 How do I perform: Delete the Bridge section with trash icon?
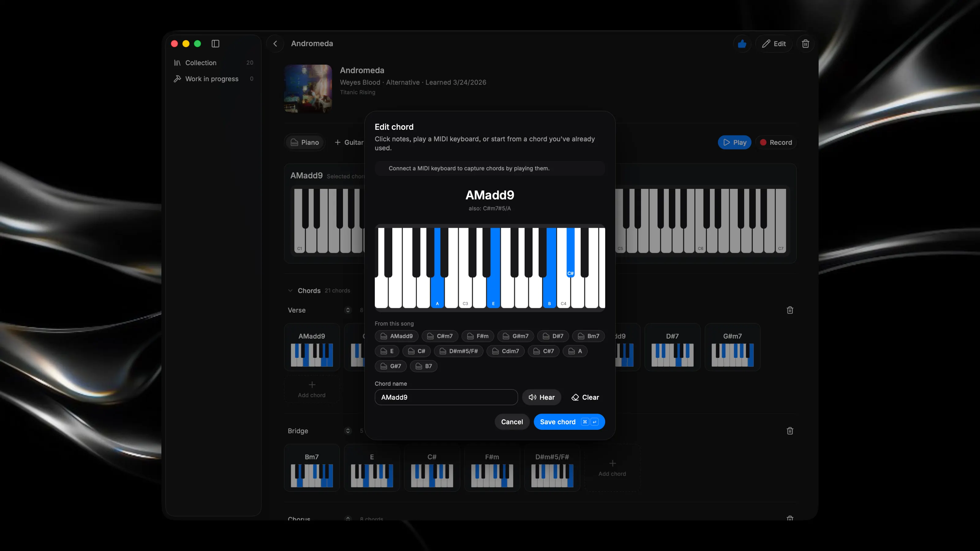790,431
